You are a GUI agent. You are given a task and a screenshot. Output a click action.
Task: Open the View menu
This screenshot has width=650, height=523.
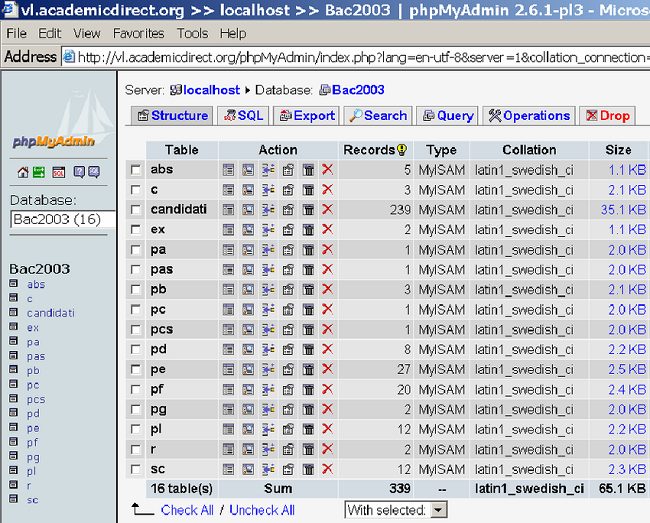pyautogui.click(x=87, y=33)
